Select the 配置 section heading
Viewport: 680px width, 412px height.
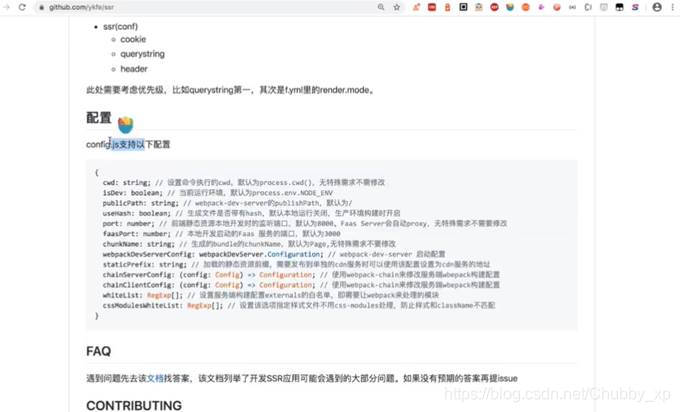coord(99,118)
